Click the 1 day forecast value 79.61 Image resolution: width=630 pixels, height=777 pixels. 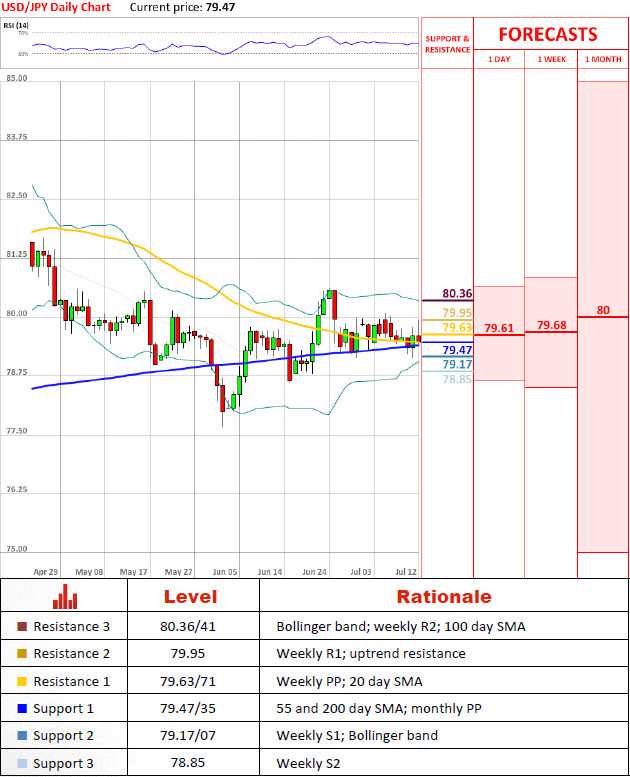pos(499,328)
